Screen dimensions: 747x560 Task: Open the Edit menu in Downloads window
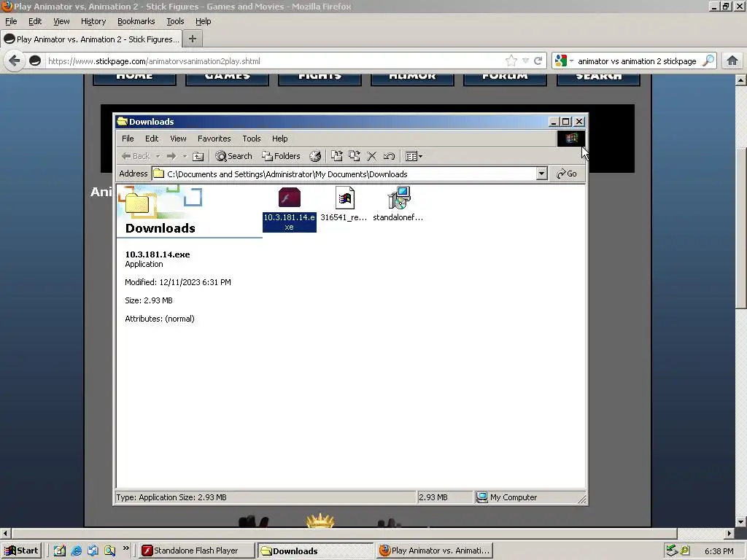point(152,139)
